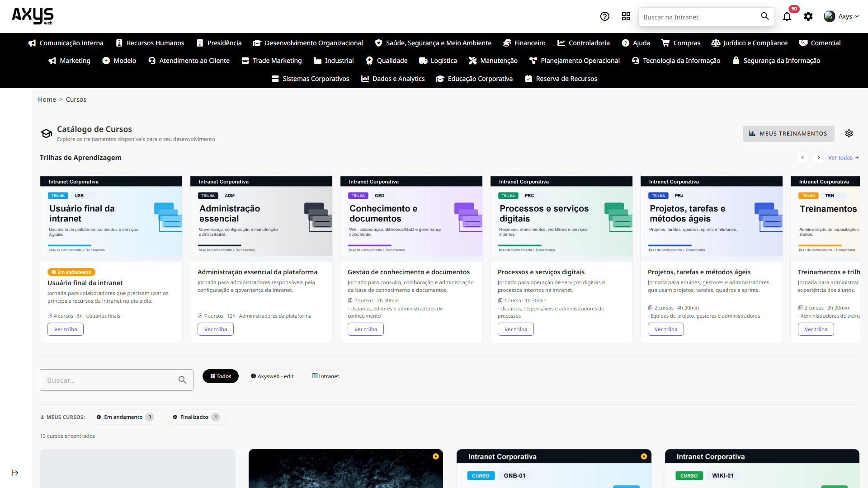Focus the Buscar na Intranet field

[700, 17]
